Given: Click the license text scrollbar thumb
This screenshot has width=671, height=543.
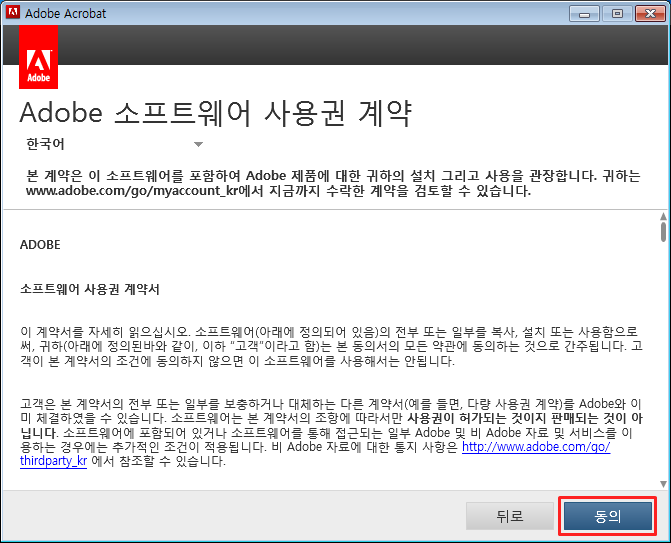Looking at the screenshot, I should pyautogui.click(x=663, y=231).
